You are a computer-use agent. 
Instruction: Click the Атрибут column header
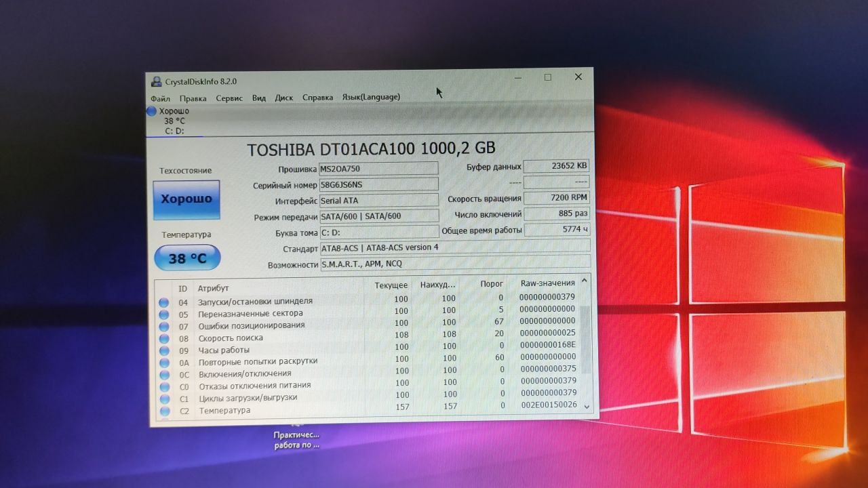(x=213, y=288)
